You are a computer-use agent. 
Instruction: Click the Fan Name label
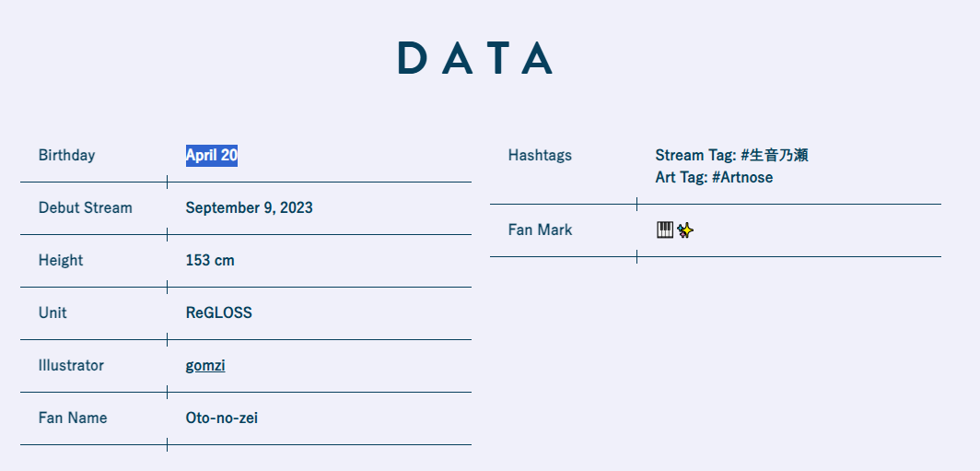pyautogui.click(x=73, y=418)
